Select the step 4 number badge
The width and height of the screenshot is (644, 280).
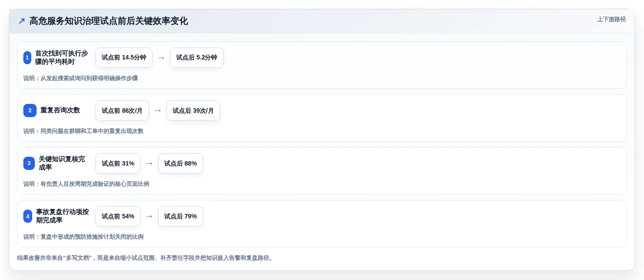click(x=28, y=216)
